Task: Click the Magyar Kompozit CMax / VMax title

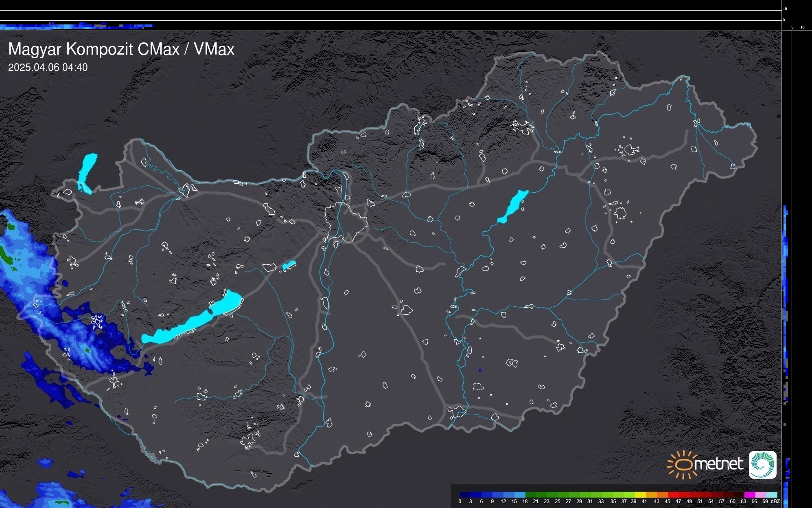Action: pos(121,49)
